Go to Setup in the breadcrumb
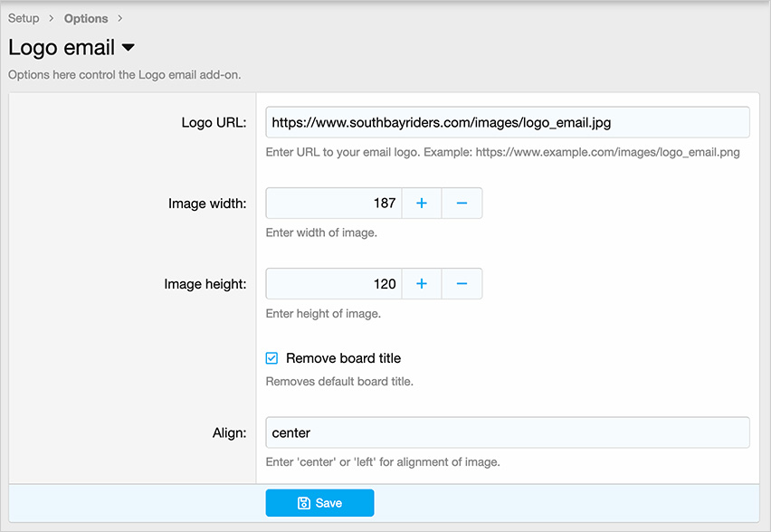This screenshot has height=532, width=771. [x=24, y=18]
